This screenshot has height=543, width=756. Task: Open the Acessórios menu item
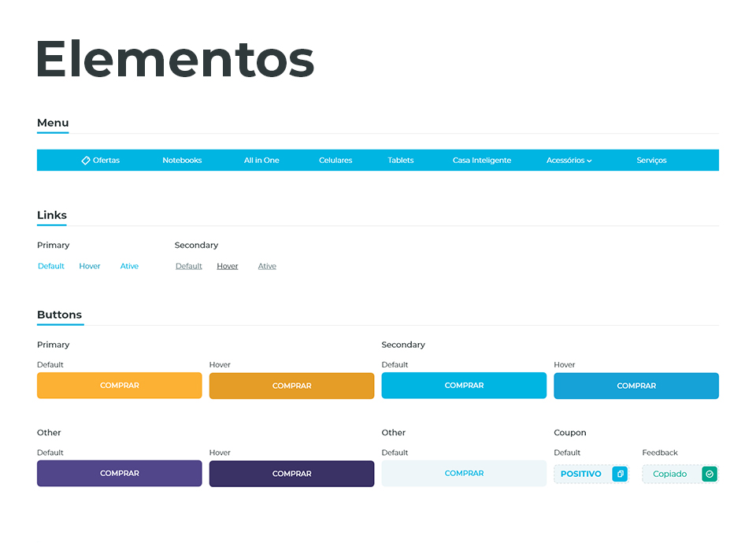pyautogui.click(x=569, y=161)
